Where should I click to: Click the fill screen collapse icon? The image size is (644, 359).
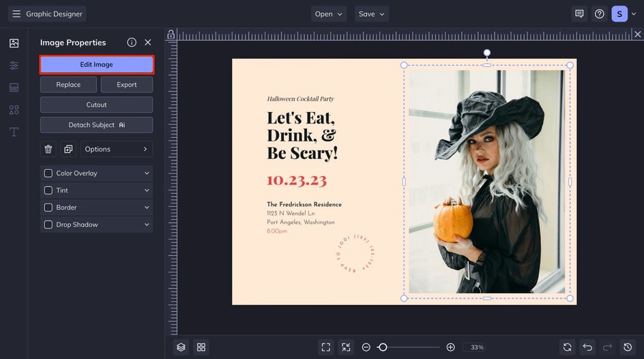pyautogui.click(x=347, y=347)
